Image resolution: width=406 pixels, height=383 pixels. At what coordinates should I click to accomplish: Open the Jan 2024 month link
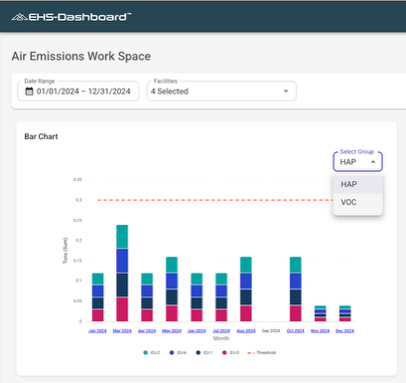pyautogui.click(x=97, y=331)
